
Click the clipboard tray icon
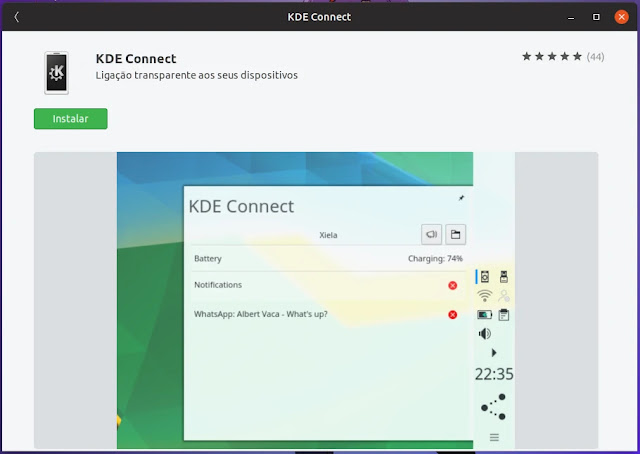click(x=504, y=315)
